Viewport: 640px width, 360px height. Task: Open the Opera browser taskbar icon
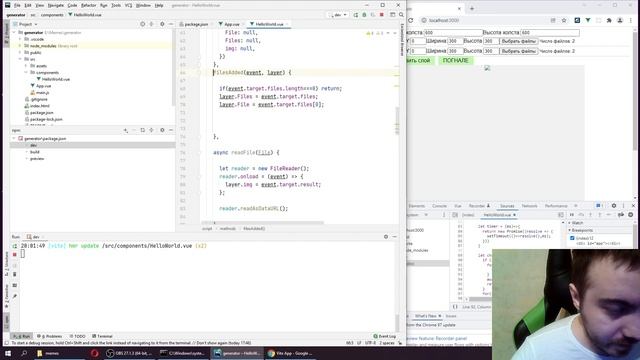click(95, 353)
